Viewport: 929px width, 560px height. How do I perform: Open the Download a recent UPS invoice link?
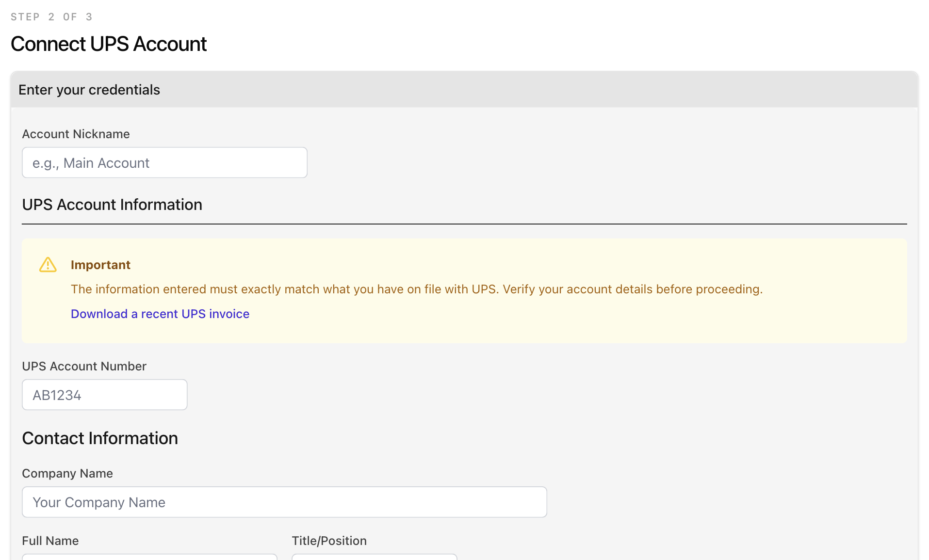[160, 314]
